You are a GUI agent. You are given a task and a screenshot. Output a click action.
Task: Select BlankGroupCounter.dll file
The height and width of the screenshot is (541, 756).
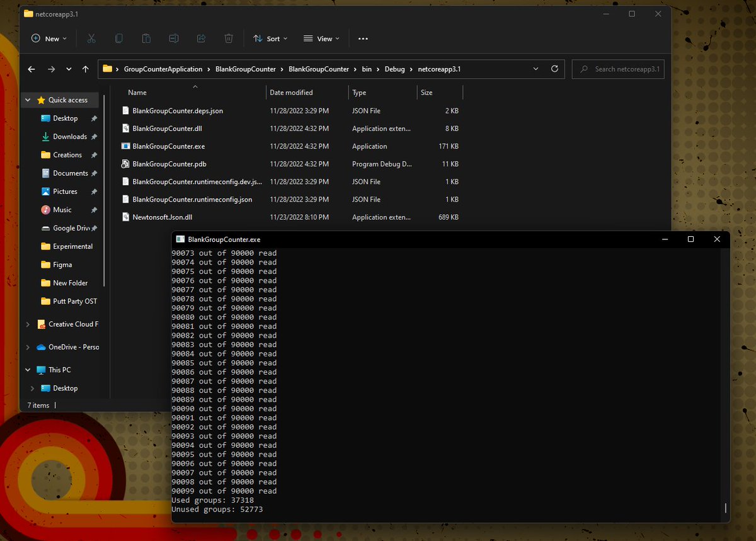(x=167, y=128)
